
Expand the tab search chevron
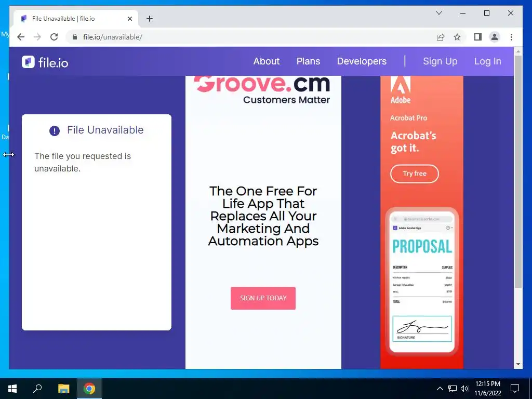(438, 13)
